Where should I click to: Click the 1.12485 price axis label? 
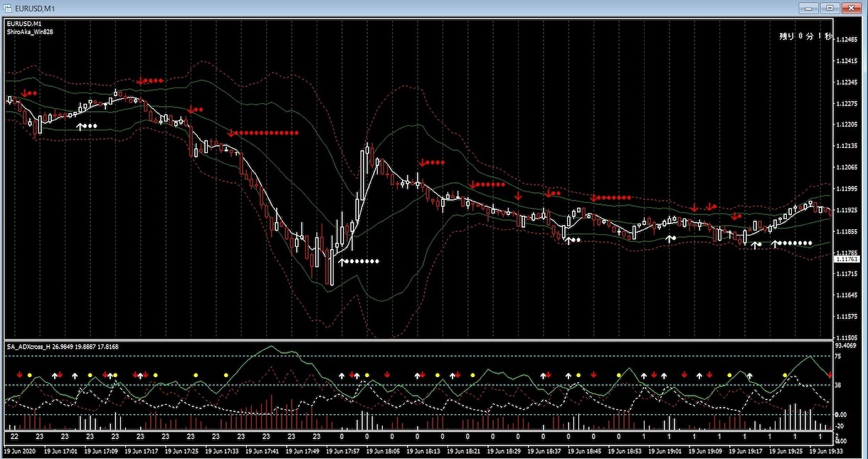[x=848, y=40]
